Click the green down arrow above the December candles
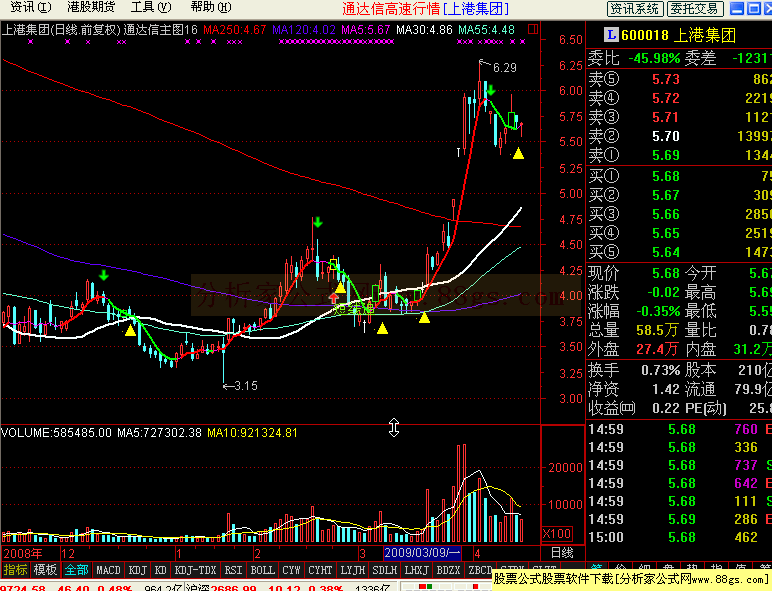This screenshot has height=591, width=772. click(x=103, y=275)
